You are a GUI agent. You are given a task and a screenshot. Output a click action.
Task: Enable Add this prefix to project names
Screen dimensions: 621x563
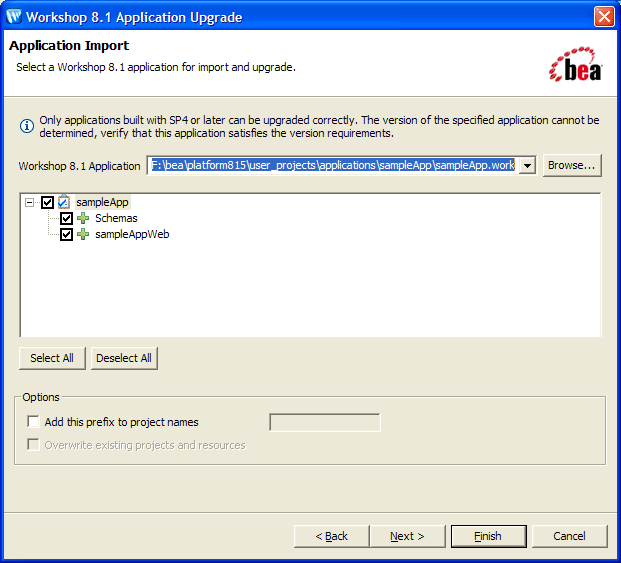coord(34,422)
